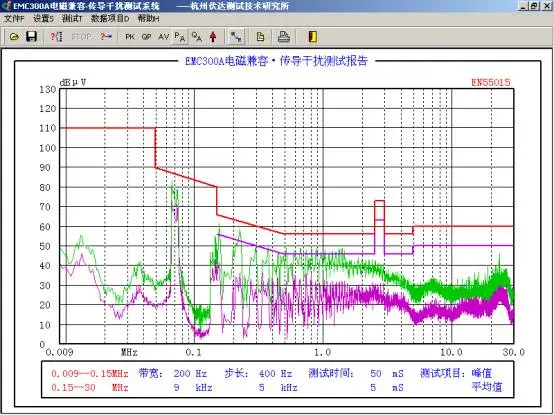The height and width of the screenshot is (415, 554).
Task: Toggle the PA detector mode button
Action: pyautogui.click(x=180, y=36)
